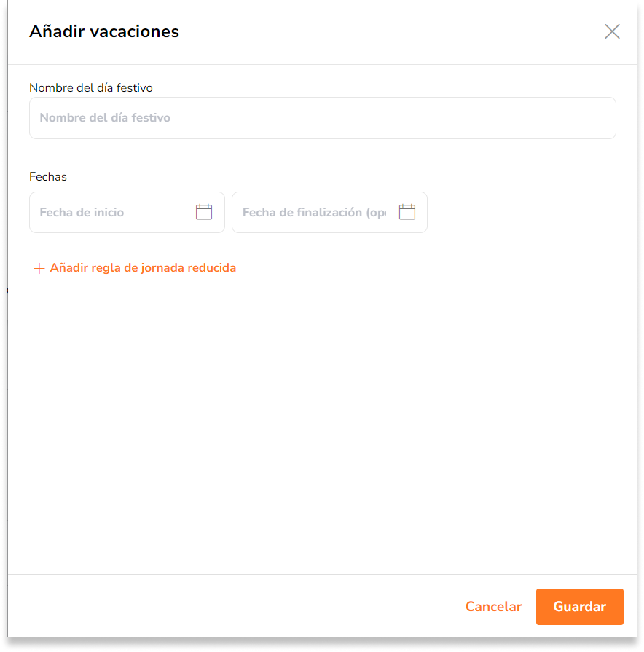644x652 pixels.
Task: Click the orange plus icon
Action: tap(39, 268)
